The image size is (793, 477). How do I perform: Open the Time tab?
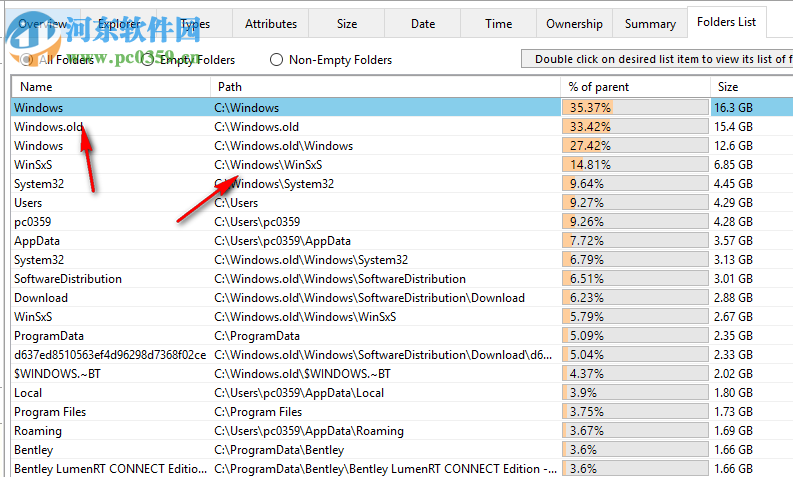[499, 24]
